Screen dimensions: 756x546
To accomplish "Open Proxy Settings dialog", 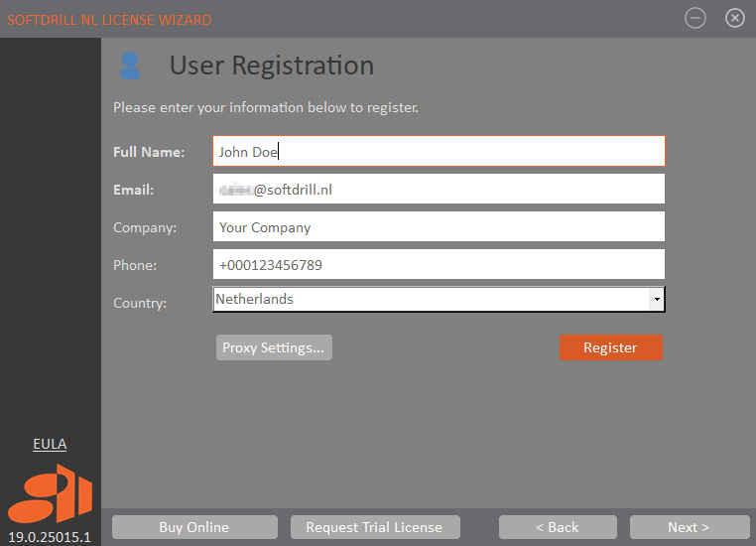I will click(274, 347).
